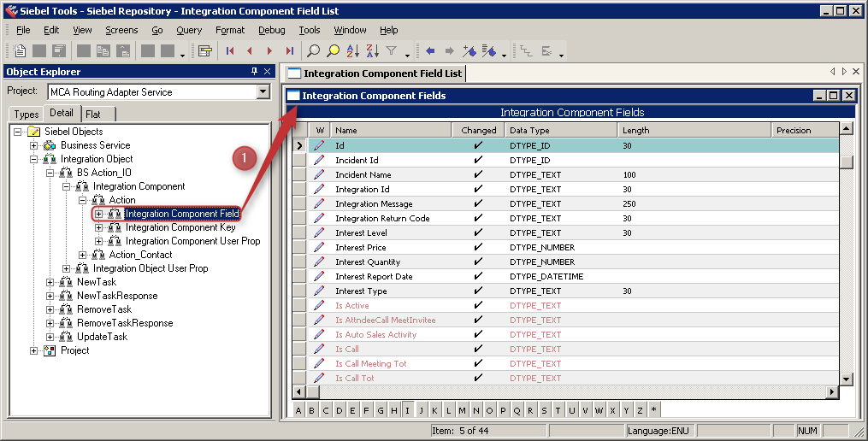The height and width of the screenshot is (441, 868).
Task: Open the Project dropdown list
Action: [263, 91]
